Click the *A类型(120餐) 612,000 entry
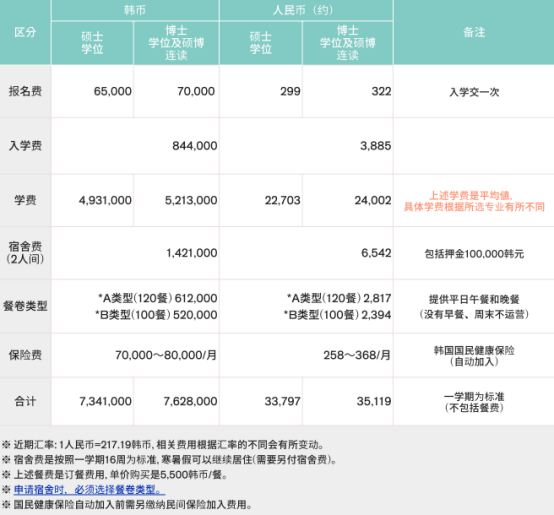Screen dimensions: 554x515 [x=158, y=298]
